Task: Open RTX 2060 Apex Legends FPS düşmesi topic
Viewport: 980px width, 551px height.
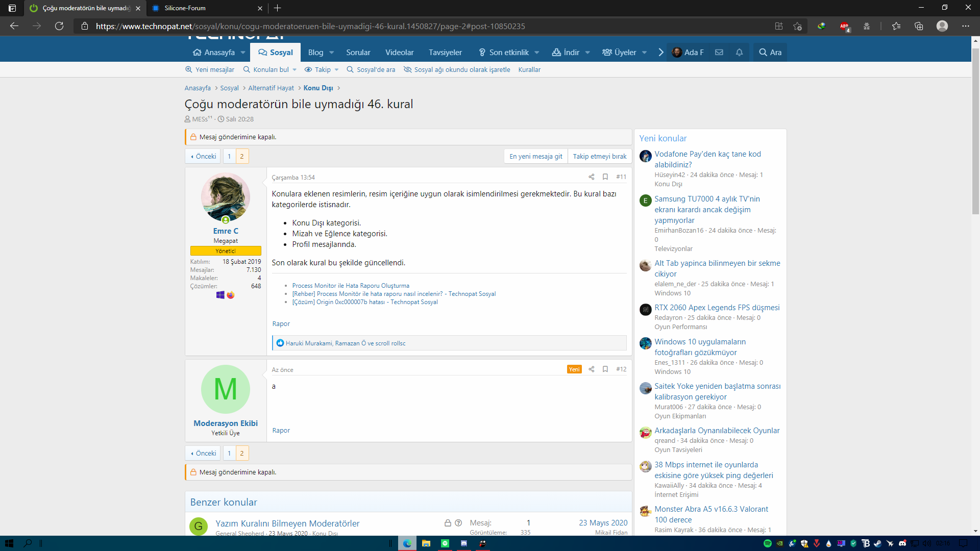Action: point(717,308)
